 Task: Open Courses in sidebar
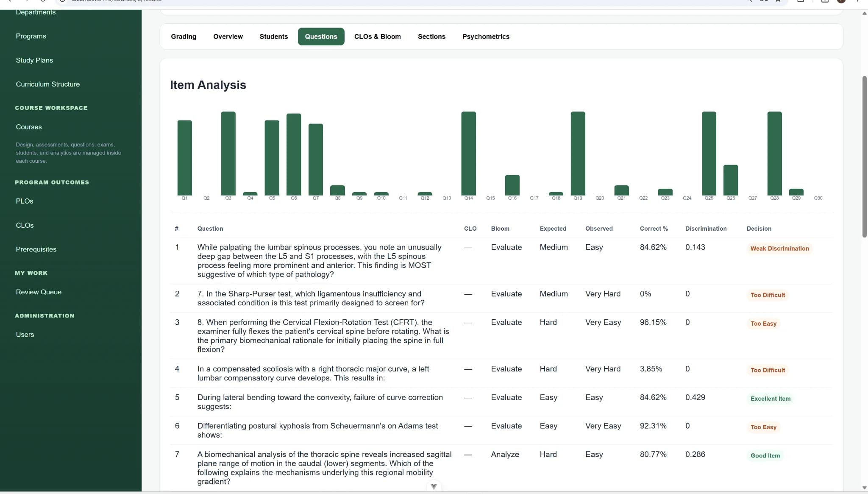tap(29, 127)
